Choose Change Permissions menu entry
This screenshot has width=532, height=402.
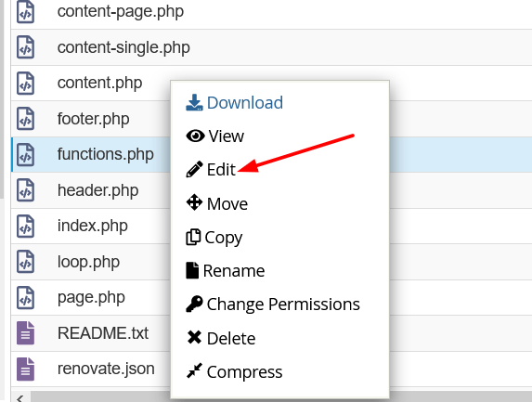coord(283,304)
